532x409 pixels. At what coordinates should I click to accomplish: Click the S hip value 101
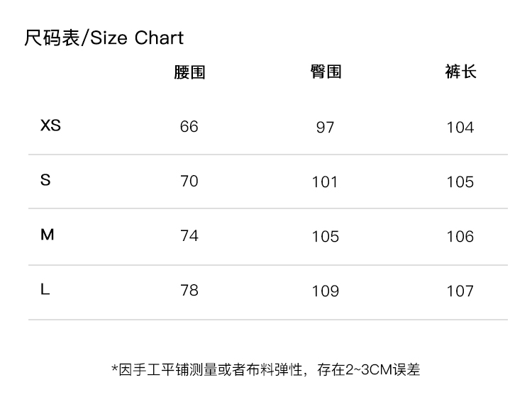tap(325, 182)
